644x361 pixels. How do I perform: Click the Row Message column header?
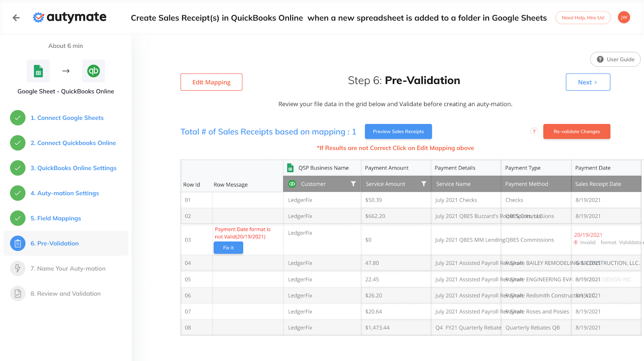pyautogui.click(x=231, y=185)
